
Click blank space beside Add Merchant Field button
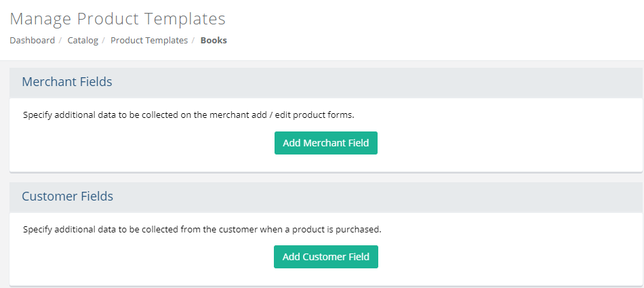tap(493, 143)
